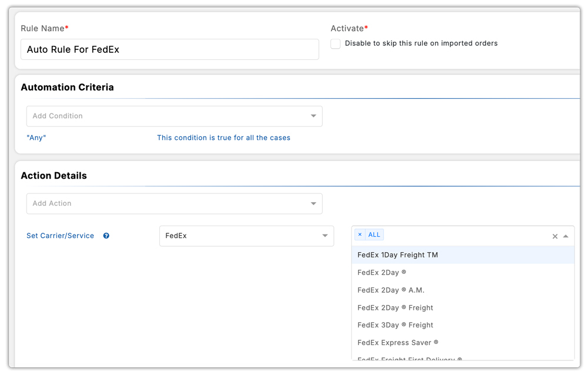Enable the Disable to skip this rule checkbox
This screenshot has height=375, width=588.
pyautogui.click(x=335, y=43)
